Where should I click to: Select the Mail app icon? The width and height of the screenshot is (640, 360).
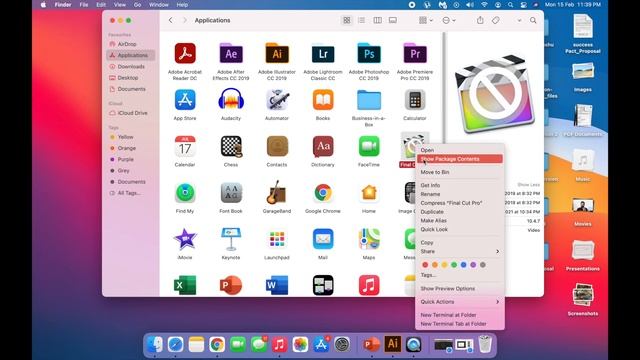pos(323,239)
